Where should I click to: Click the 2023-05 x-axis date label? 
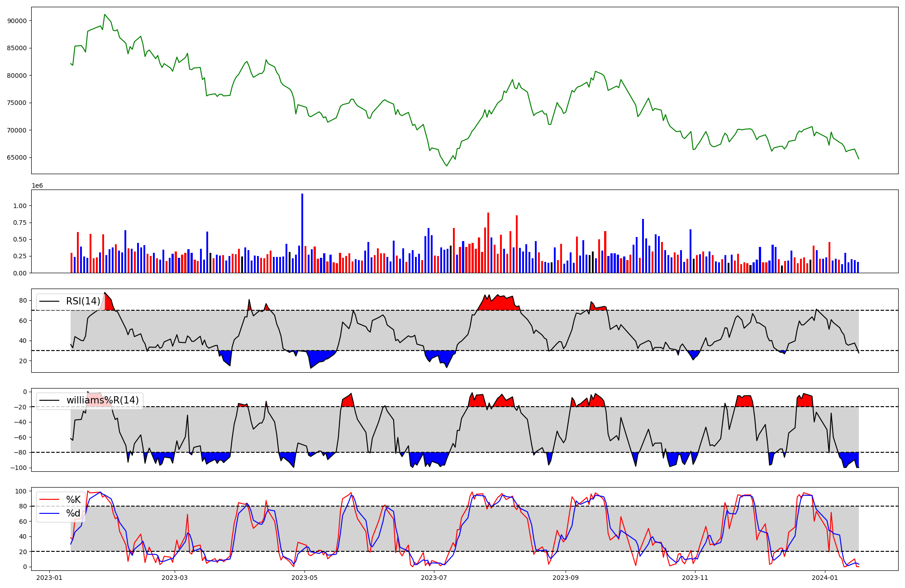click(305, 578)
